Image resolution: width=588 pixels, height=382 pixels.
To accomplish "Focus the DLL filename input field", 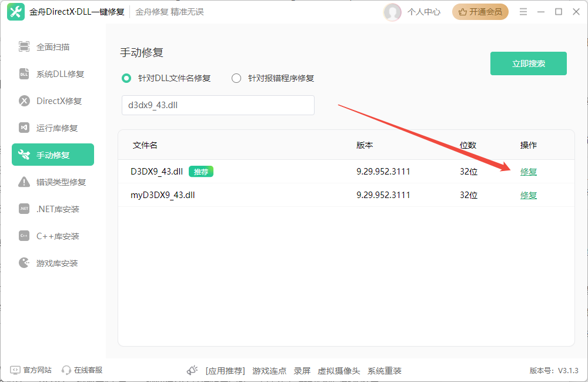I will coord(218,105).
